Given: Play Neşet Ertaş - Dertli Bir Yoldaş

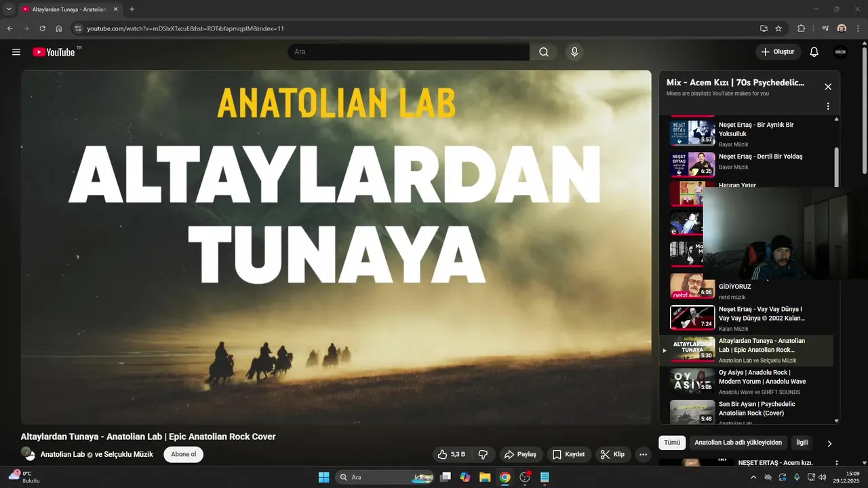Looking at the screenshot, I should pyautogui.click(x=746, y=165).
